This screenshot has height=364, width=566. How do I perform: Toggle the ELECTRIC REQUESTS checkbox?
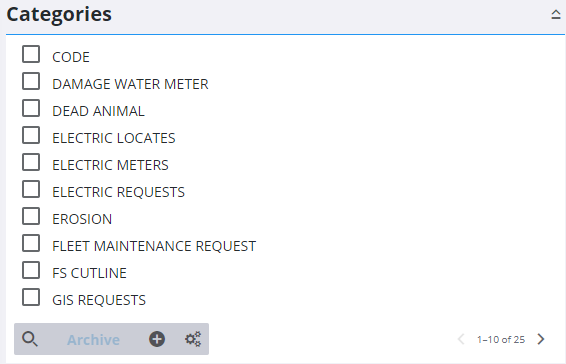[x=31, y=189]
